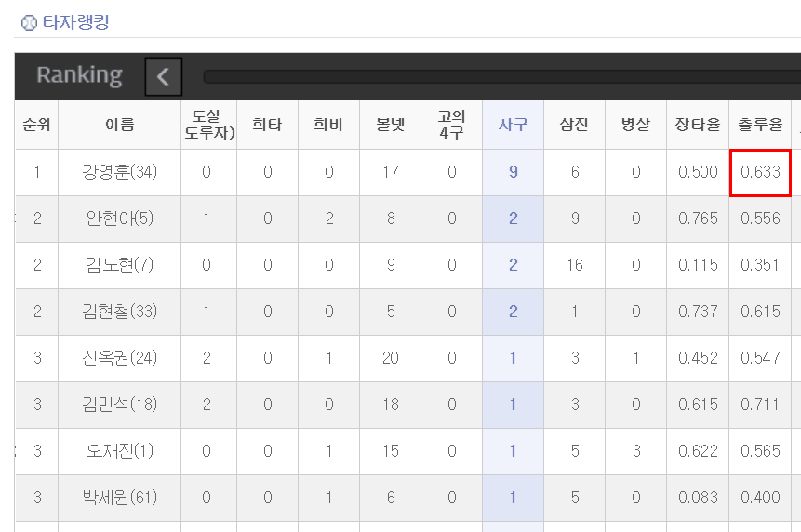
Task: Click 강영훈's 장타율 value 0.500
Action: click(698, 172)
